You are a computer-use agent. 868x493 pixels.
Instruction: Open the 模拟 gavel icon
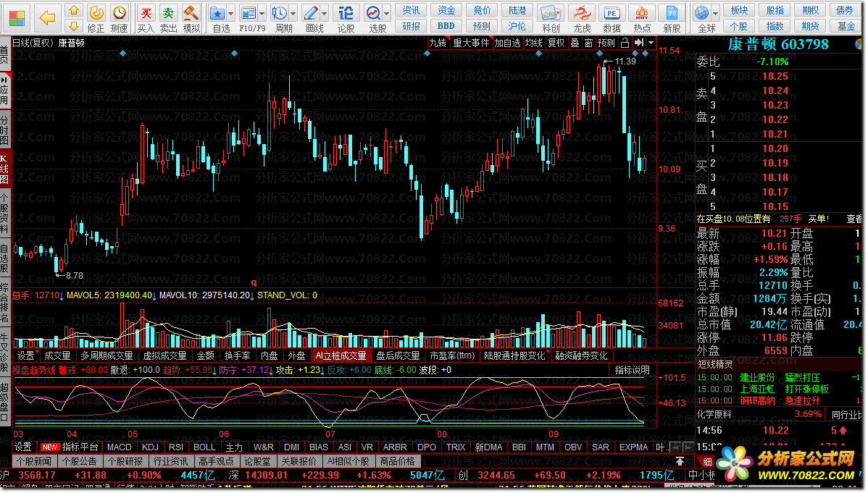(x=191, y=13)
